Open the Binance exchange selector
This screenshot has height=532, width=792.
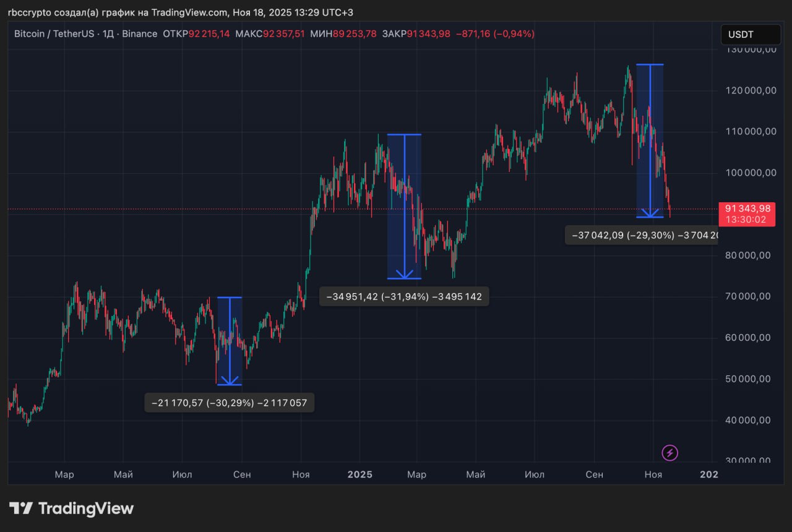(139, 34)
